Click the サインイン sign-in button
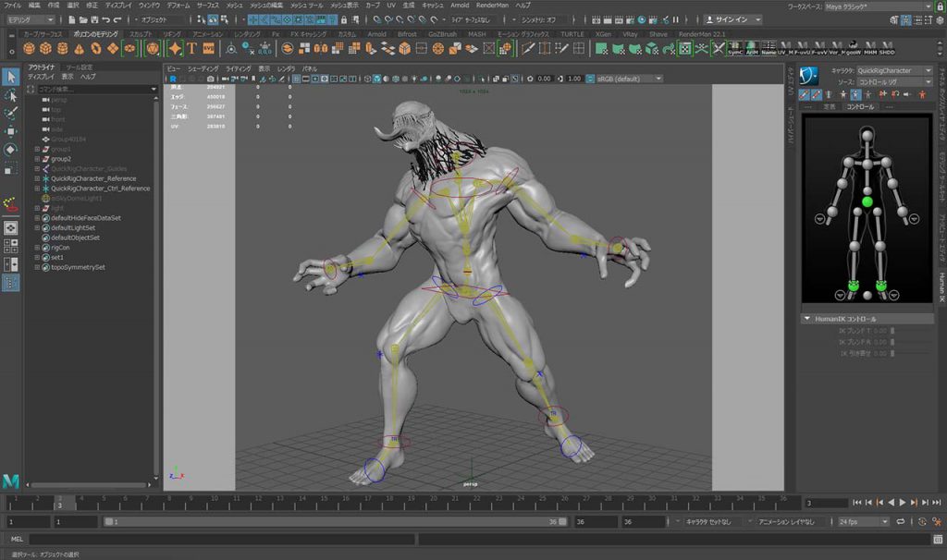This screenshot has width=947, height=560. tap(733, 19)
